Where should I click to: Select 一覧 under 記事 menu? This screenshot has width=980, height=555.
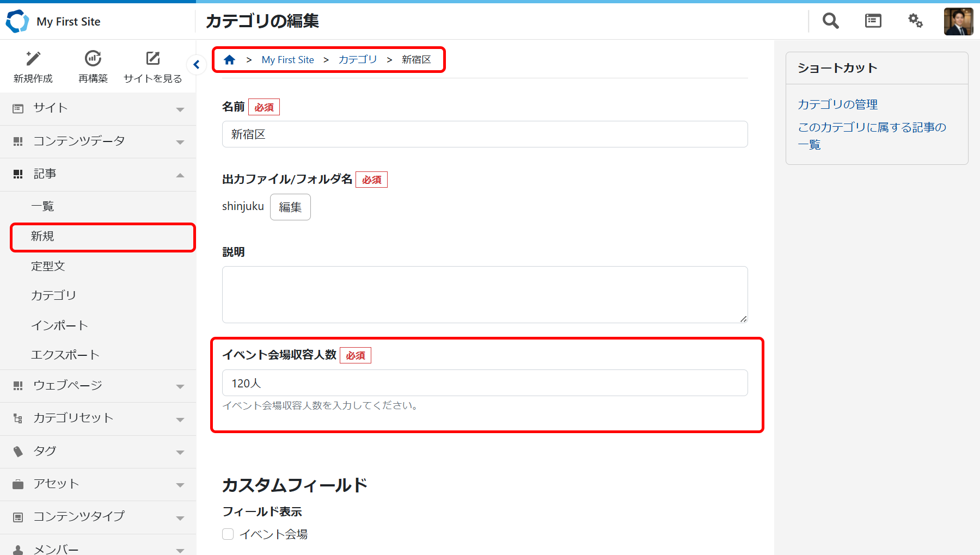pyautogui.click(x=42, y=206)
